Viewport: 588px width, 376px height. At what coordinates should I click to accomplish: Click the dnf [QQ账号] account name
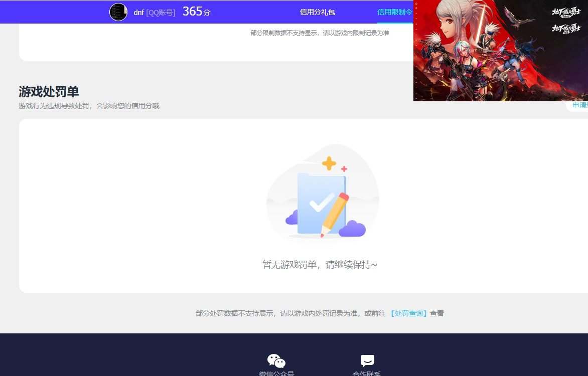(155, 13)
